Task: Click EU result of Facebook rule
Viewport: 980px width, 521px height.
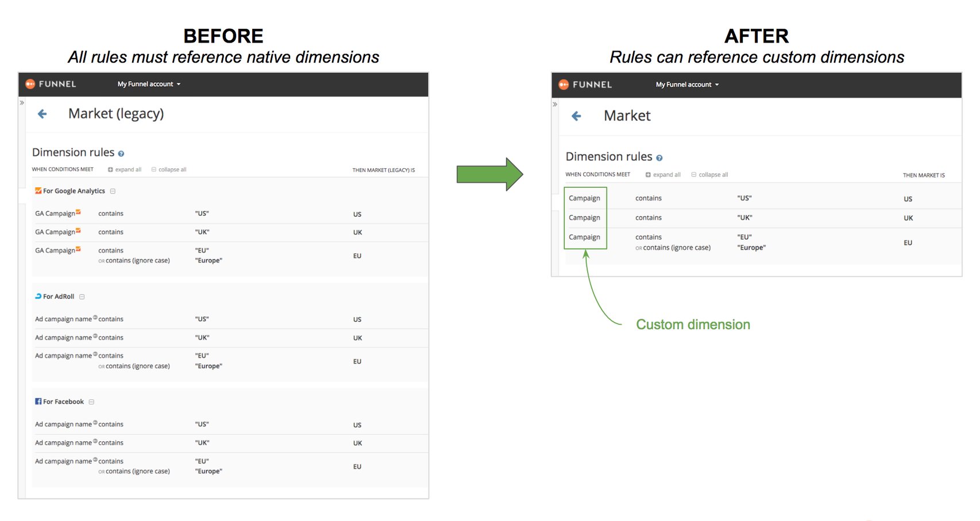Action: click(x=357, y=467)
